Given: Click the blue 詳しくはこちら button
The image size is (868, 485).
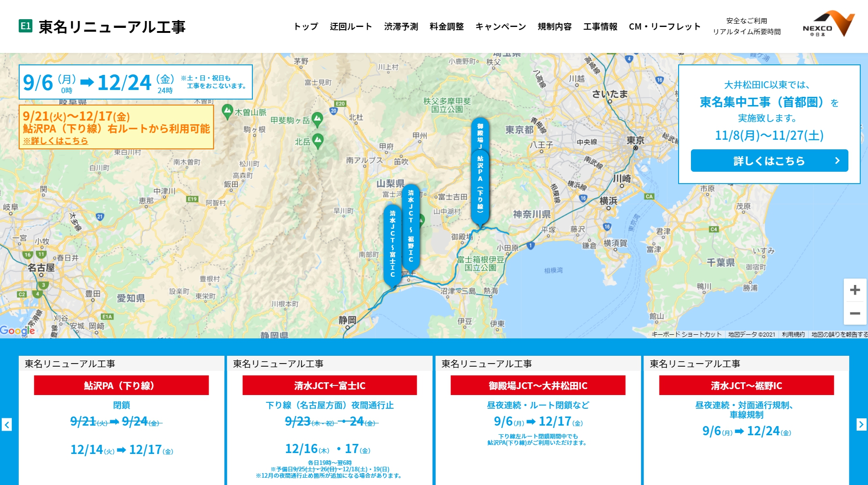Looking at the screenshot, I should tap(769, 161).
